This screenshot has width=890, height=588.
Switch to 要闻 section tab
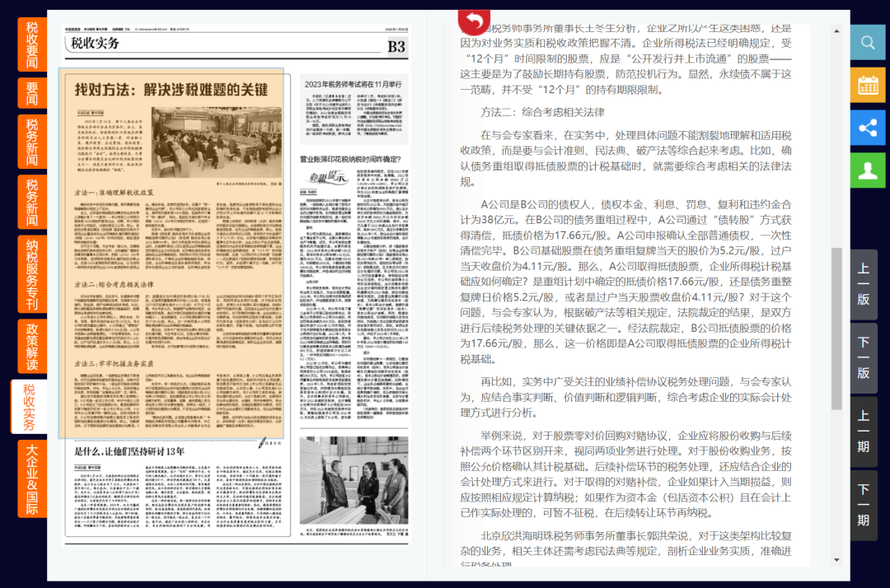click(31, 93)
